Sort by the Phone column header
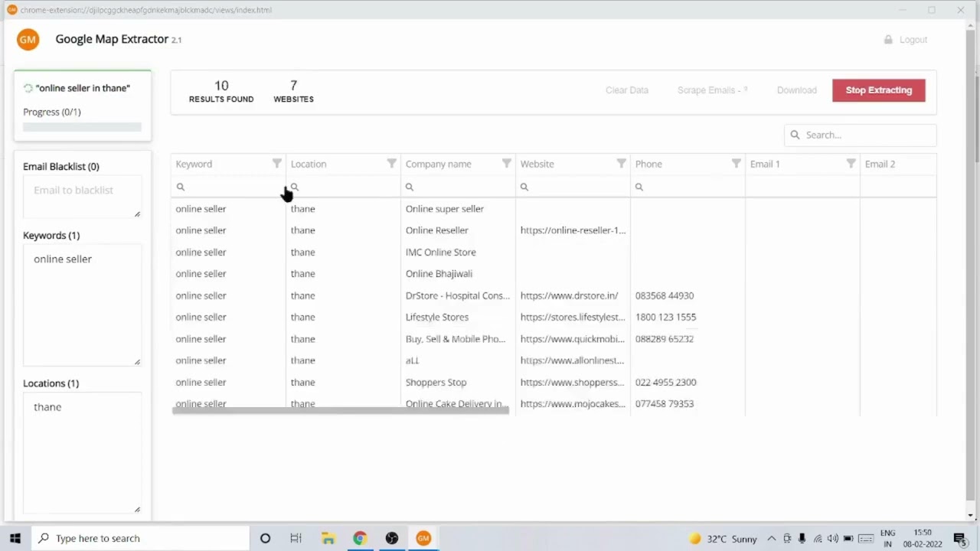The height and width of the screenshot is (551, 980). [x=648, y=164]
